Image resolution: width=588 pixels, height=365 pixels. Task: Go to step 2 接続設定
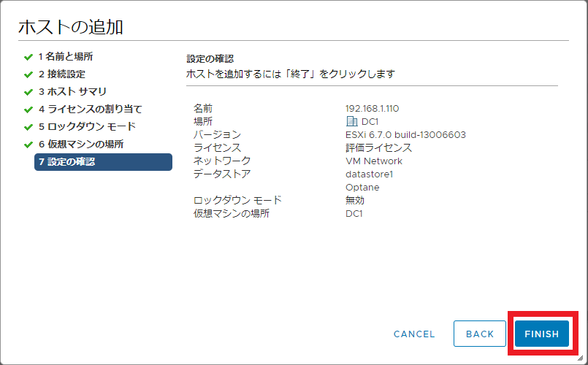(x=62, y=74)
